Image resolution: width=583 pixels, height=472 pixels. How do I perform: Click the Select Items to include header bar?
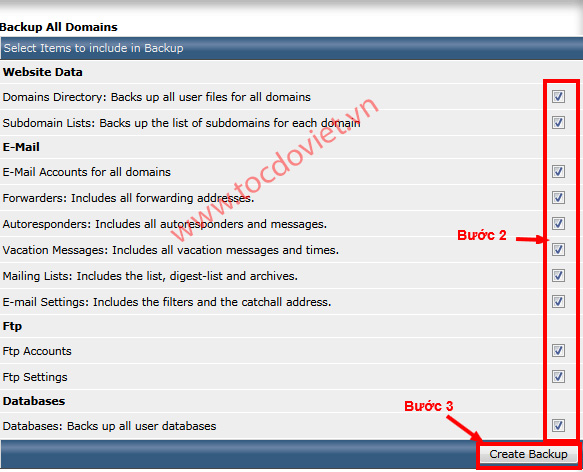[292, 48]
